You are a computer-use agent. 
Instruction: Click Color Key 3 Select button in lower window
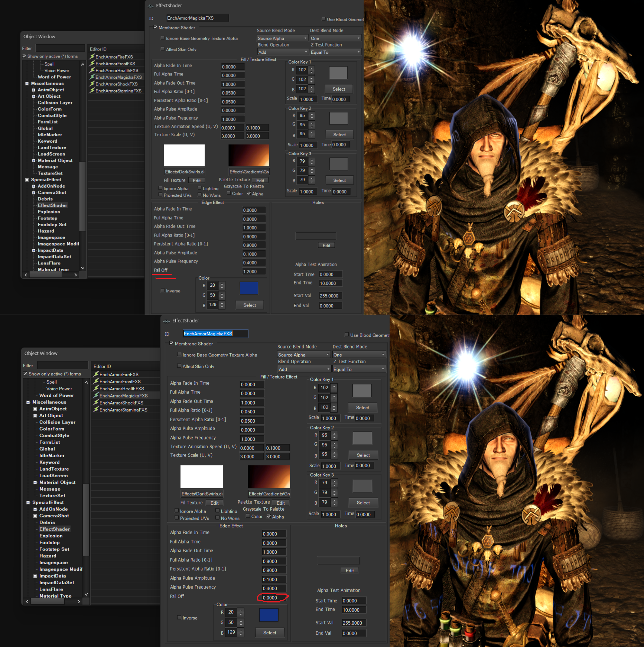coord(363,503)
